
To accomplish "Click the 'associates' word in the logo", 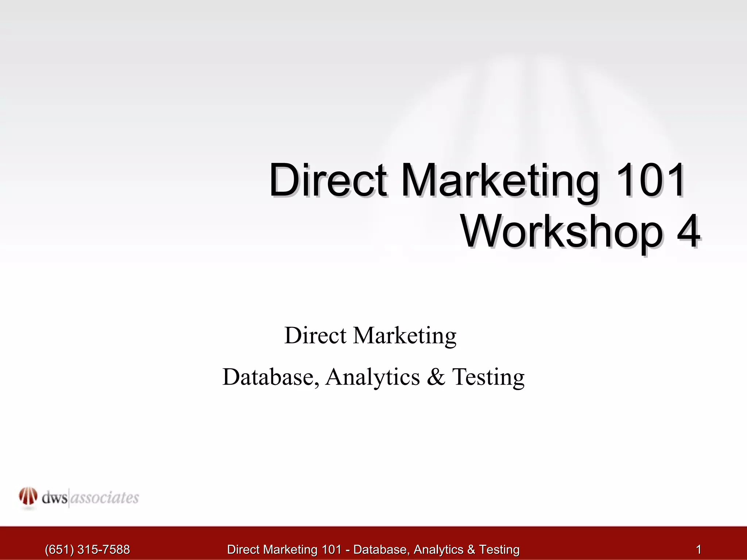I will tap(104, 498).
